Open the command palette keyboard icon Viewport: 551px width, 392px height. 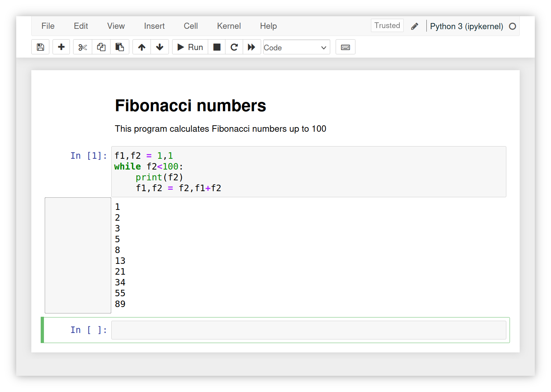point(345,47)
